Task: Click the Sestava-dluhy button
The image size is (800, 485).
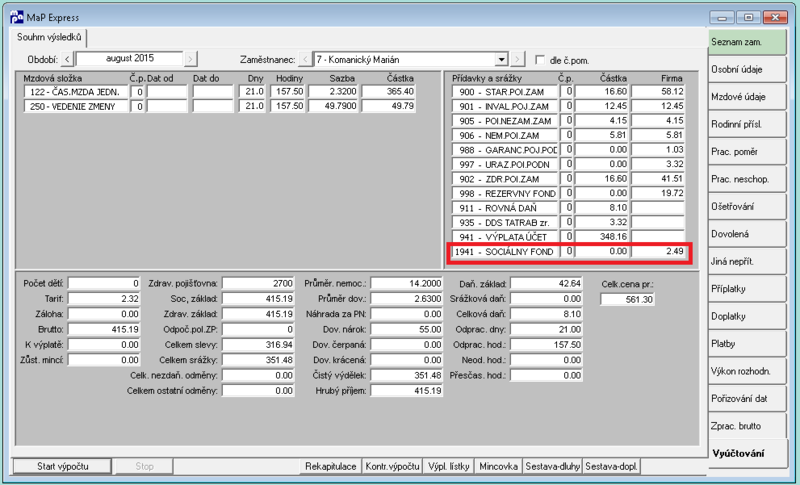Action: (x=553, y=466)
